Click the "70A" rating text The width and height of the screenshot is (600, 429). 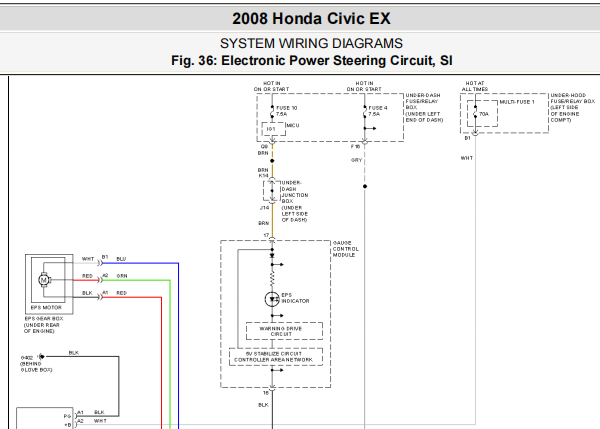[484, 114]
